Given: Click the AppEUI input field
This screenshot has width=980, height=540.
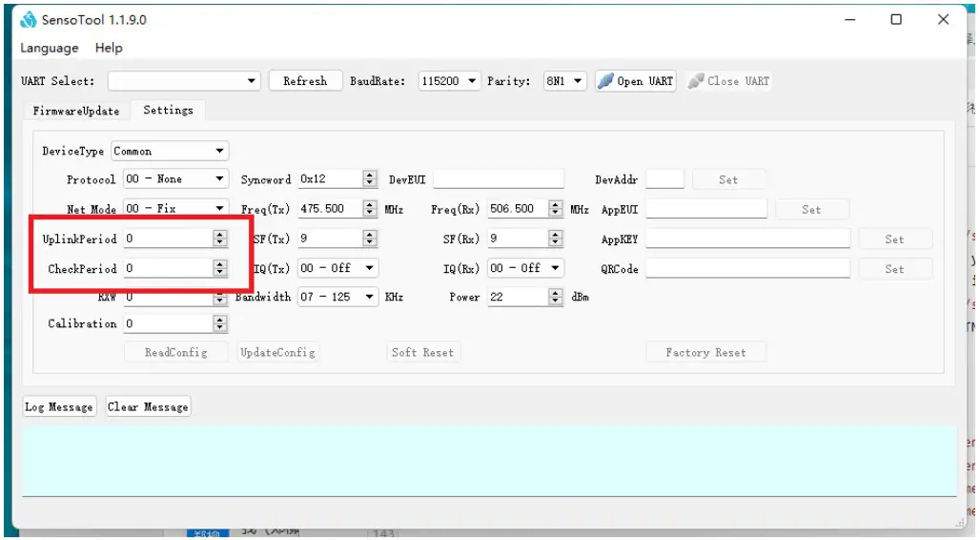Looking at the screenshot, I should tap(706, 209).
